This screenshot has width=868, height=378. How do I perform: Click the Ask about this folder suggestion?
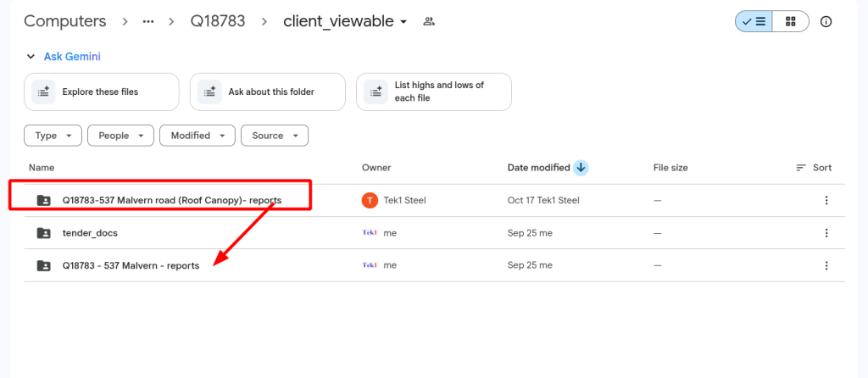click(267, 92)
